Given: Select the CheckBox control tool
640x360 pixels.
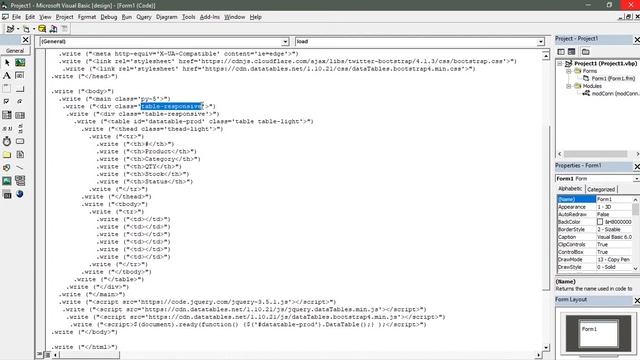Looking at the screenshot, I should click(7, 102).
